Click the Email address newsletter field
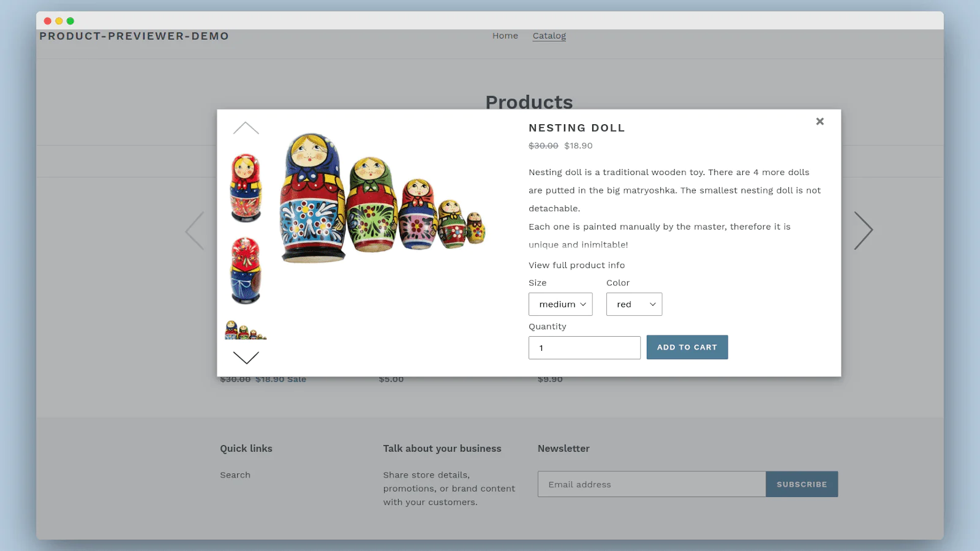Viewport: 980px width, 551px height. pyautogui.click(x=652, y=484)
